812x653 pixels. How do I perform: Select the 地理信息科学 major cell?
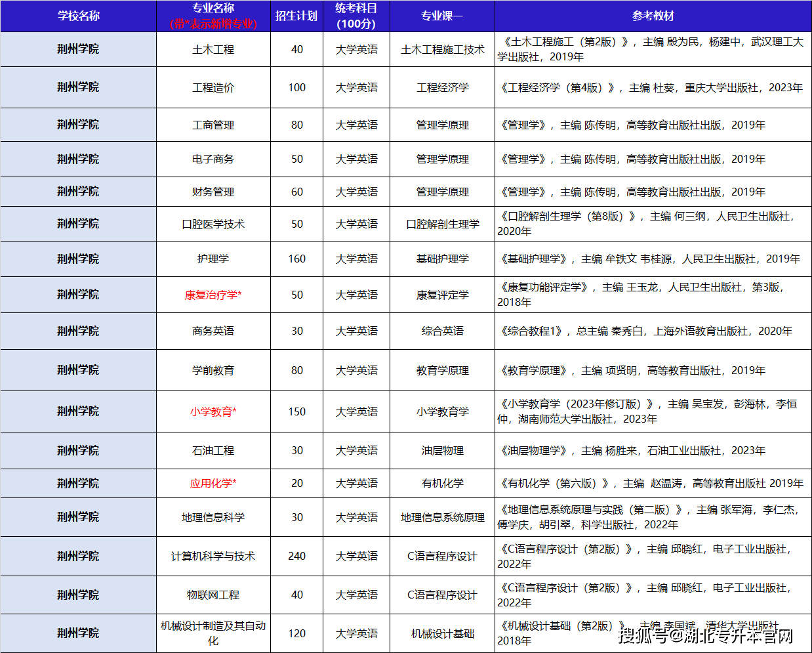[x=213, y=517]
